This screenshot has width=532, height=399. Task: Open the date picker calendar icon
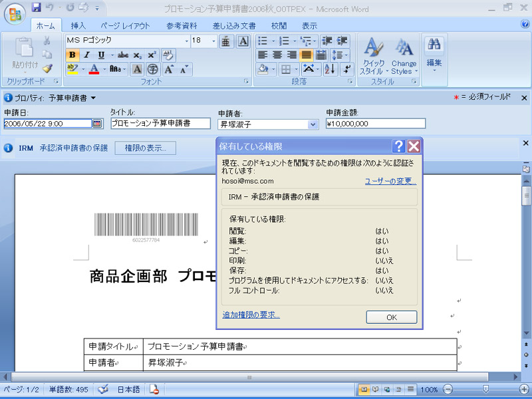[x=97, y=124]
